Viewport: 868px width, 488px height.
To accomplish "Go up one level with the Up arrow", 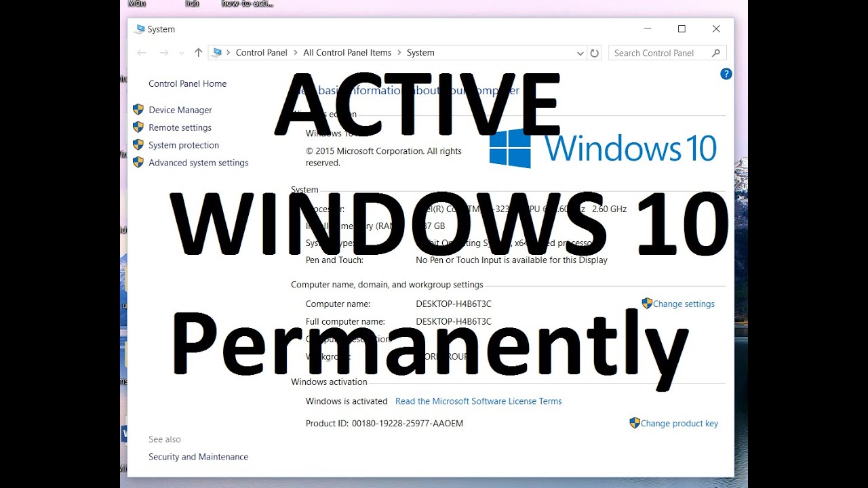I will 198,52.
